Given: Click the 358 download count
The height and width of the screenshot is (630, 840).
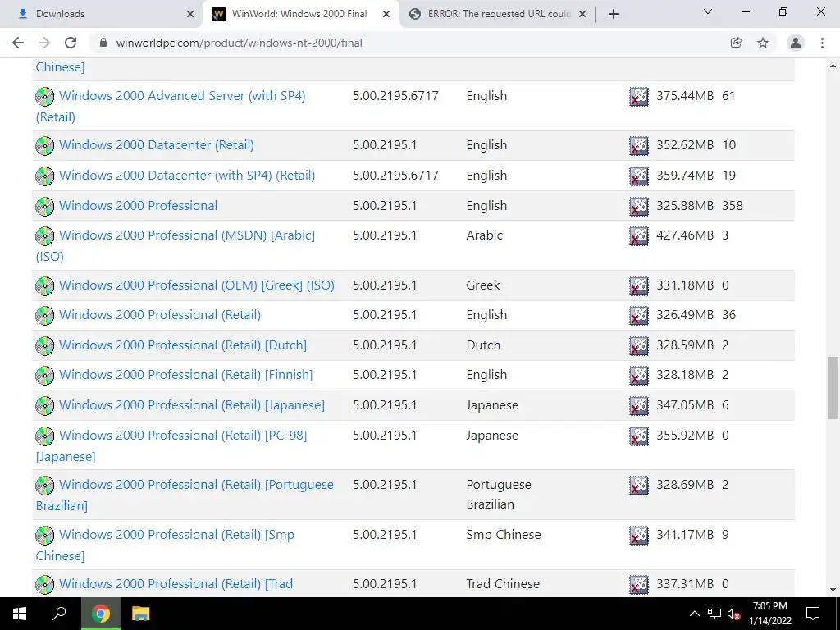Looking at the screenshot, I should pos(733,206).
